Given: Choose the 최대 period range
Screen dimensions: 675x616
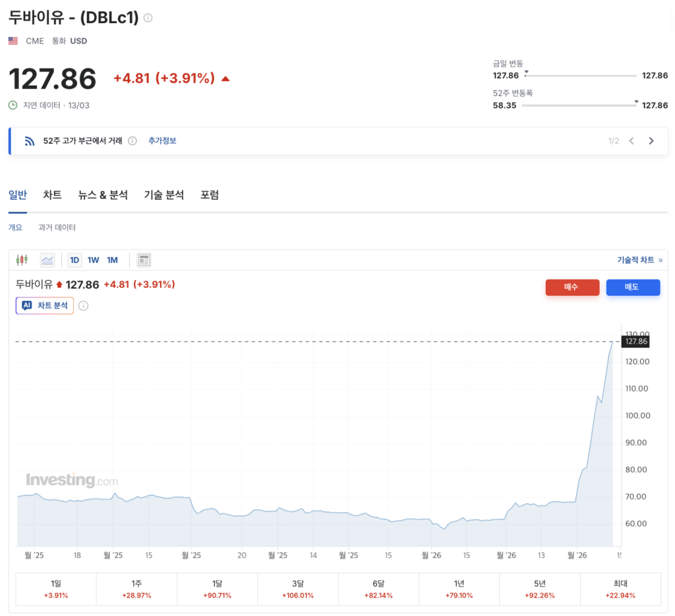Looking at the screenshot, I should tap(620, 589).
